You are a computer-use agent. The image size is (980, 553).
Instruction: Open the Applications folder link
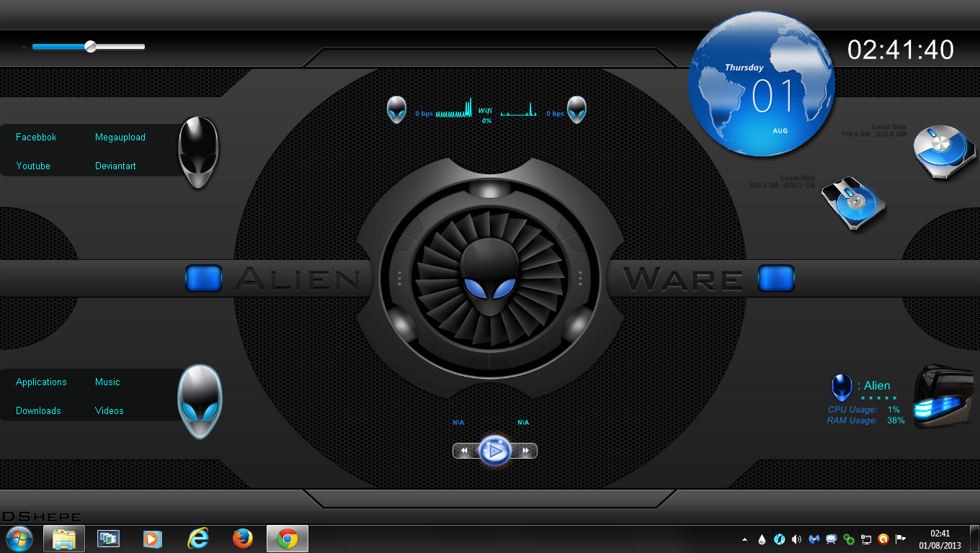coord(41,382)
